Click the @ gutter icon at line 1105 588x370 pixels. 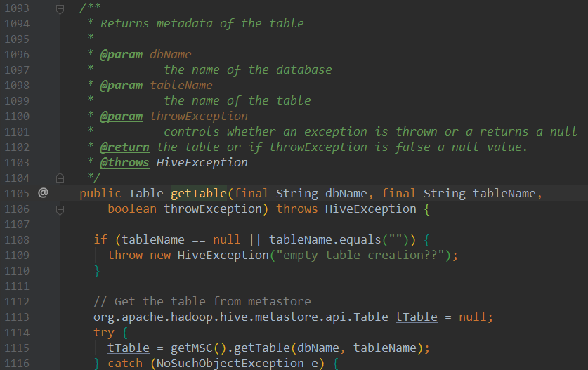43,192
